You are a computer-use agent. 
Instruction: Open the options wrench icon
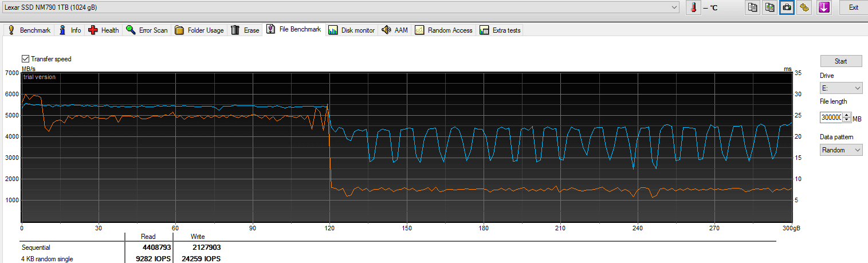804,7
